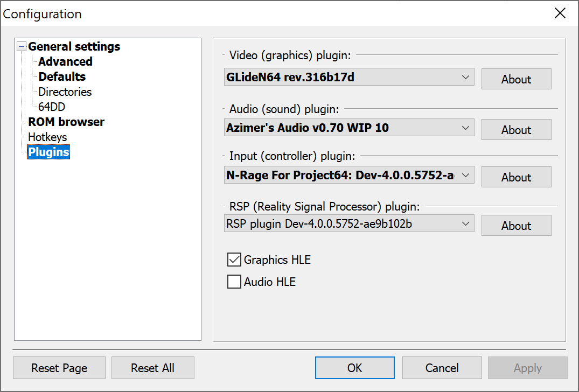Confirm settings with the OK button
The image size is (579, 392).
[354, 367]
